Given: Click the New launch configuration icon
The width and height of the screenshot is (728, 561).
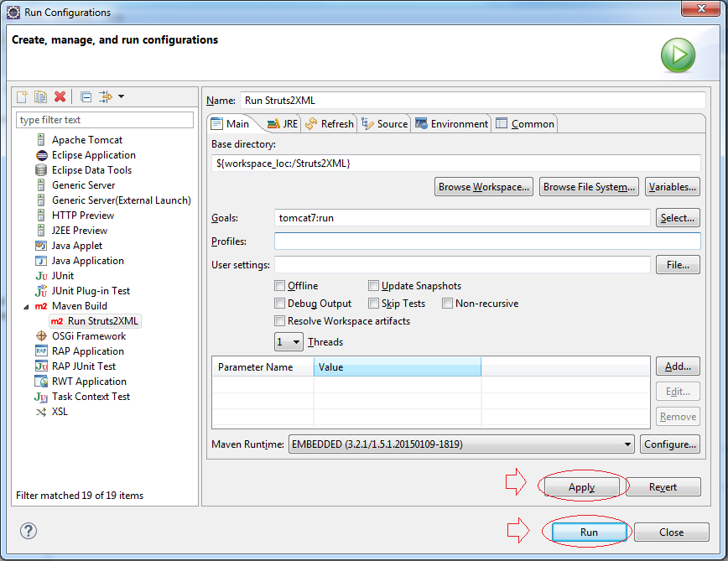Looking at the screenshot, I should 22,96.
